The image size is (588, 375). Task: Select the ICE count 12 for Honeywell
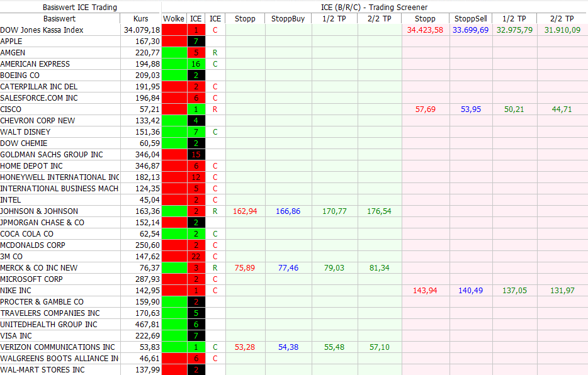pyautogui.click(x=196, y=177)
